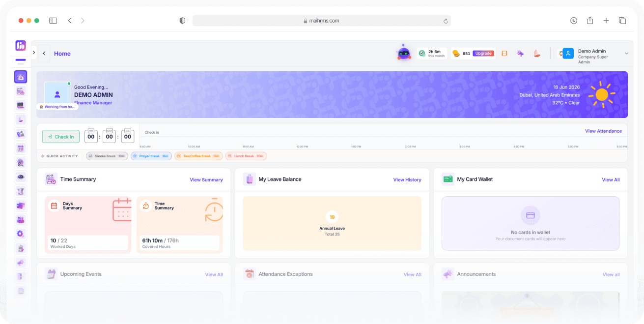Image resolution: width=644 pixels, height=324 pixels.
Task: Click the Time Summary hours card
Action: pyautogui.click(x=180, y=225)
